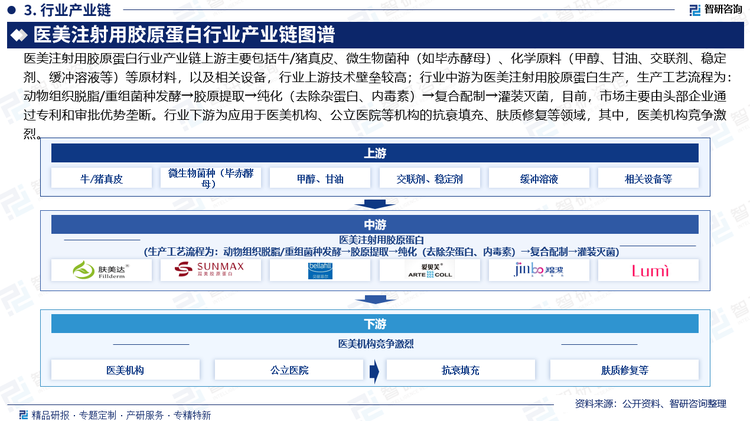Click the 交联剂、稳定剂 box
750x421 pixels.
pos(430,178)
